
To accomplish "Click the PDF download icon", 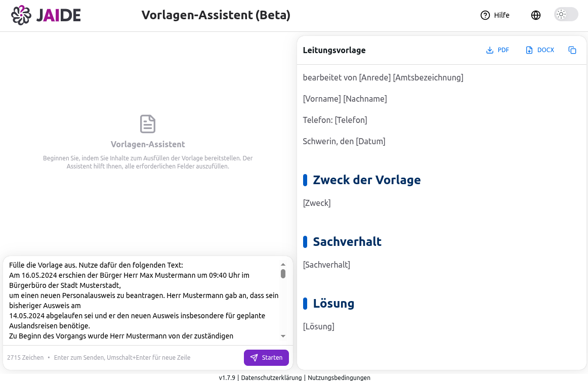I will [x=489, y=50].
